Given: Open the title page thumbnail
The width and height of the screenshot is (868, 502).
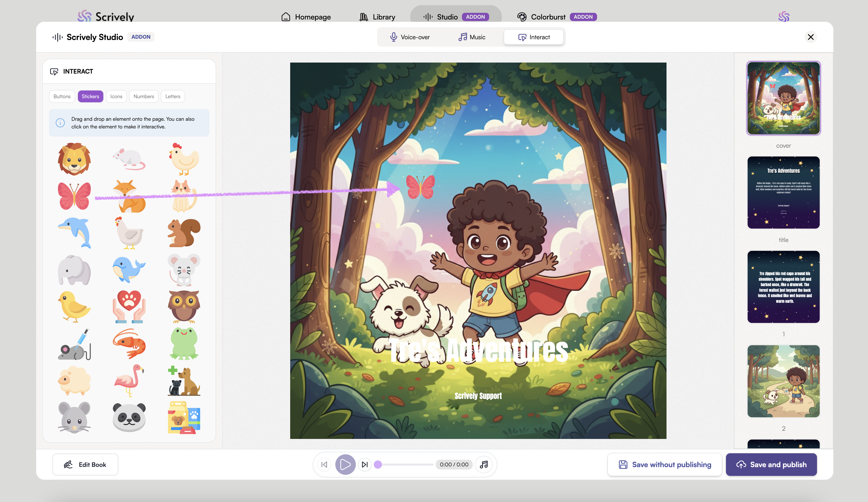Looking at the screenshot, I should pyautogui.click(x=783, y=193).
